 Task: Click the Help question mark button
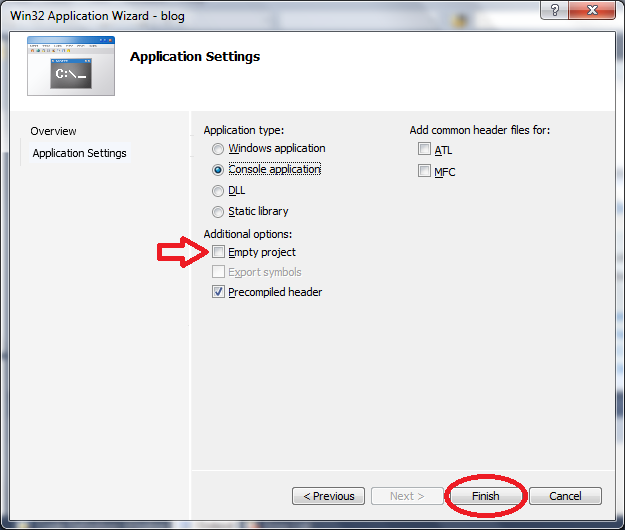click(554, 10)
